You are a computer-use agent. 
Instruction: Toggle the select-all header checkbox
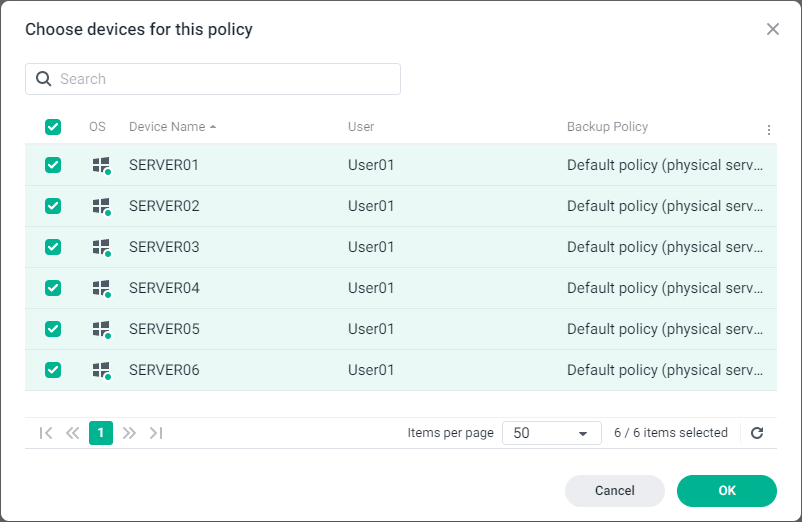pos(53,127)
